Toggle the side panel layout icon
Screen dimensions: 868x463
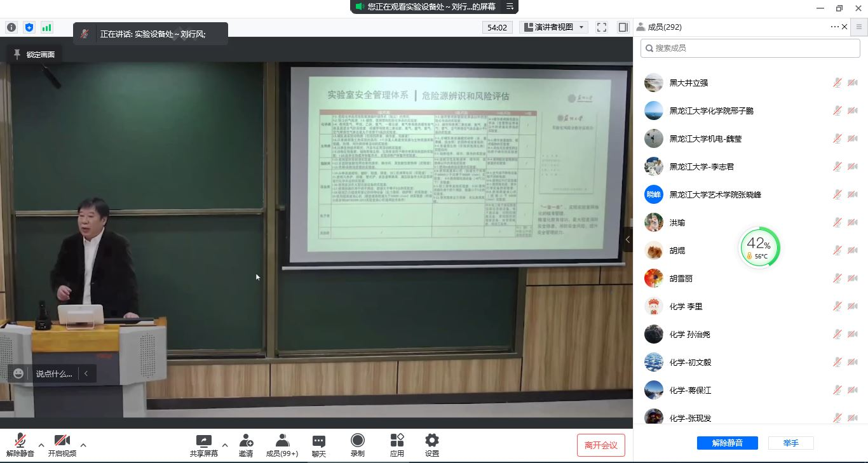point(623,27)
